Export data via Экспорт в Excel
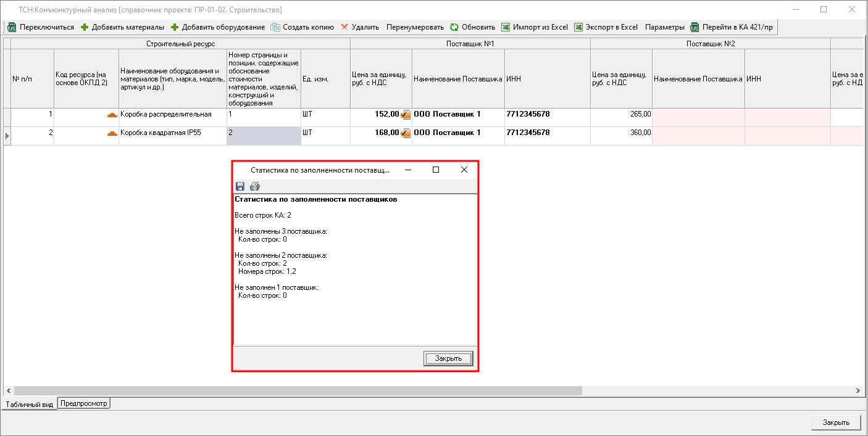Image resolution: width=868 pixels, height=436 pixels. (x=606, y=27)
